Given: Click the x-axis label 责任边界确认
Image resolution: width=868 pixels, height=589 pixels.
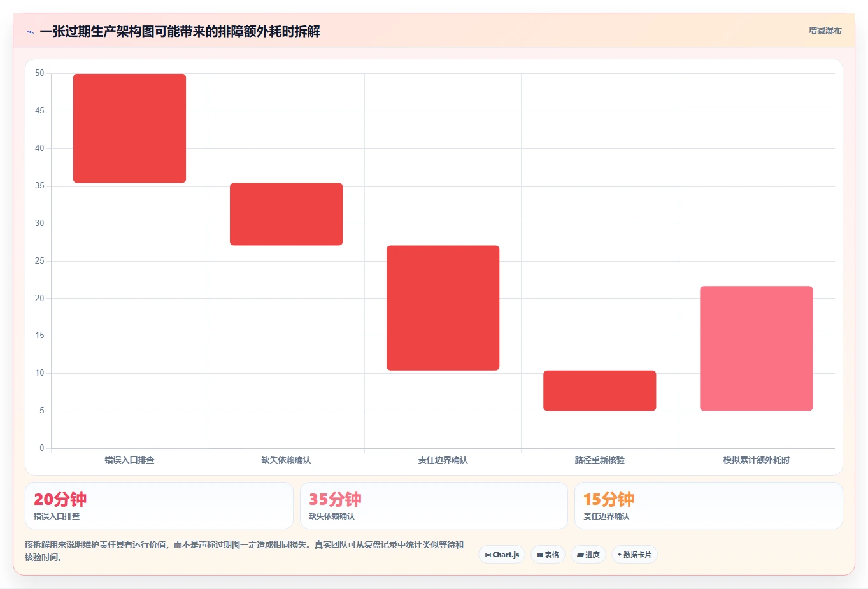Looking at the screenshot, I should [x=443, y=460].
